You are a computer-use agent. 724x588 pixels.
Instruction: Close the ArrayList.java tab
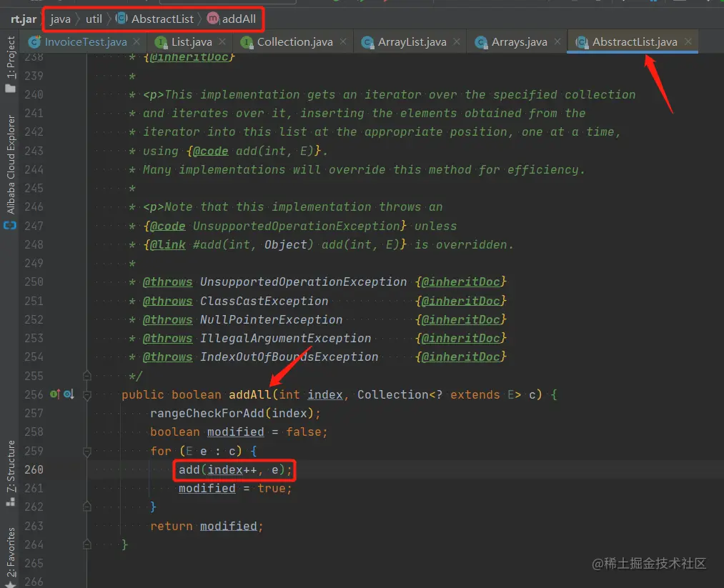(457, 41)
